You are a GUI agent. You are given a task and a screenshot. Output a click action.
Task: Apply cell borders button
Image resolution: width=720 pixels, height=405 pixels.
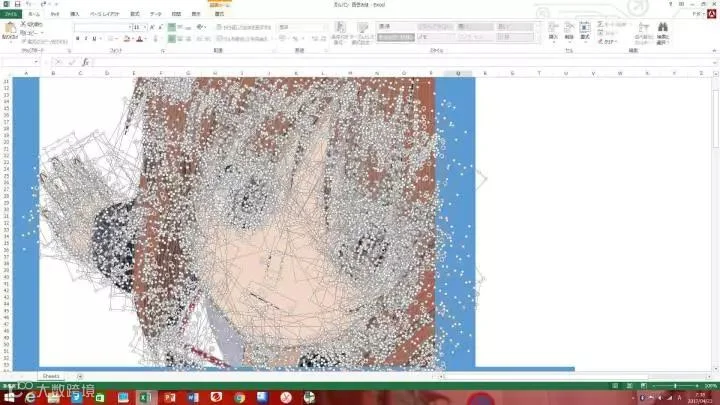110,39
